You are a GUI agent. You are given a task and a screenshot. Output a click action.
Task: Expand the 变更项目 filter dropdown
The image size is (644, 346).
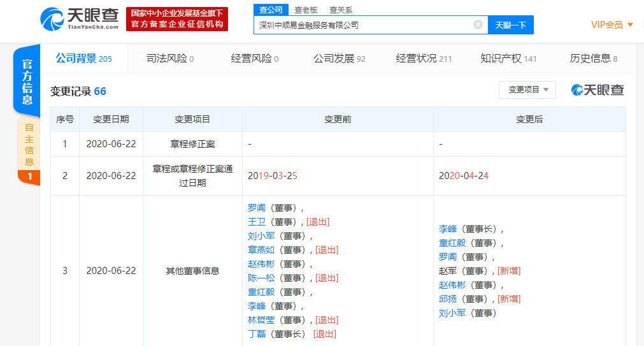click(527, 90)
